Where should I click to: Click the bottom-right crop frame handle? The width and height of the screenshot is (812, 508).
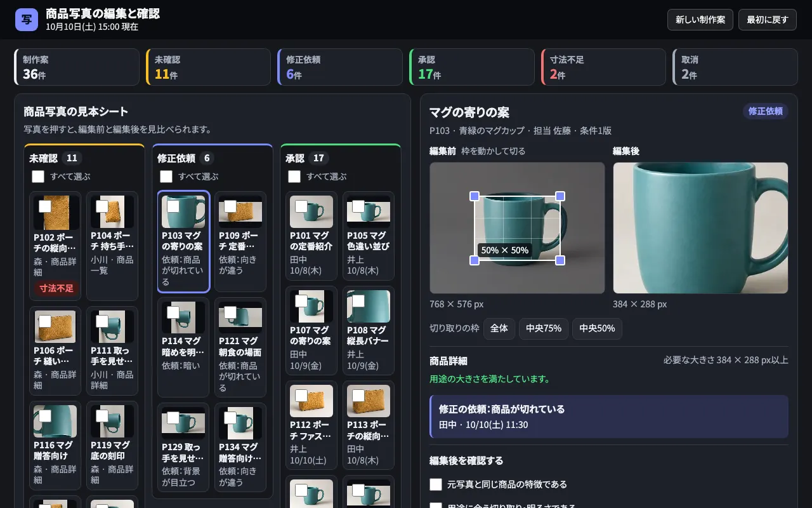[x=560, y=260]
